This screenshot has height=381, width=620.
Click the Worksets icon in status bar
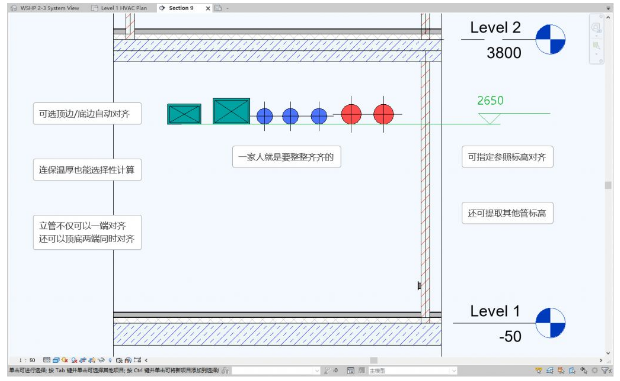(x=225, y=370)
